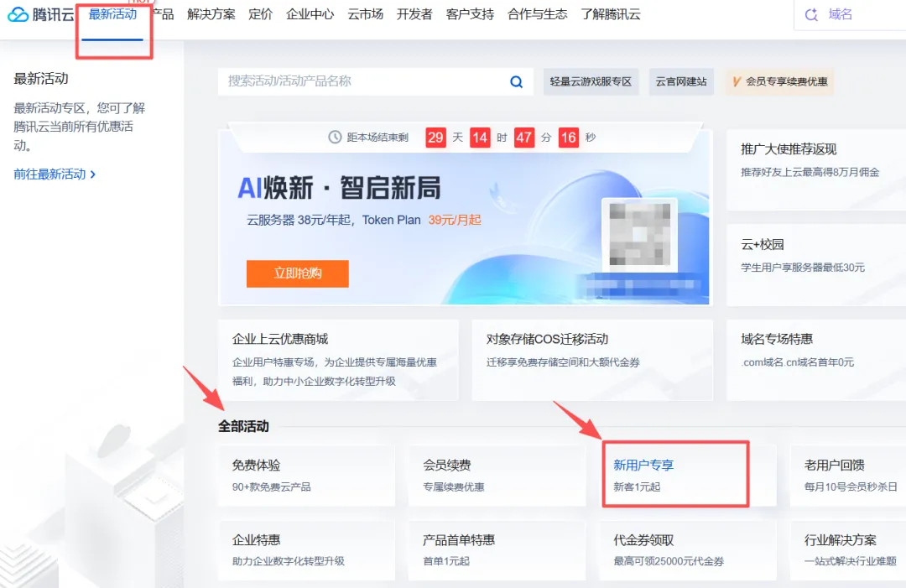Open the 域名专场特惠 card

tap(816, 360)
